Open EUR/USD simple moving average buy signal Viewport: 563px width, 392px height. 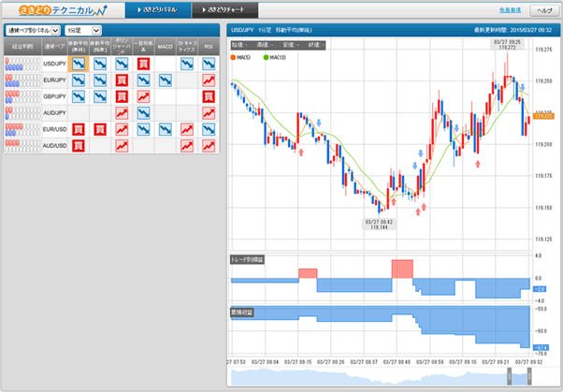79,129
